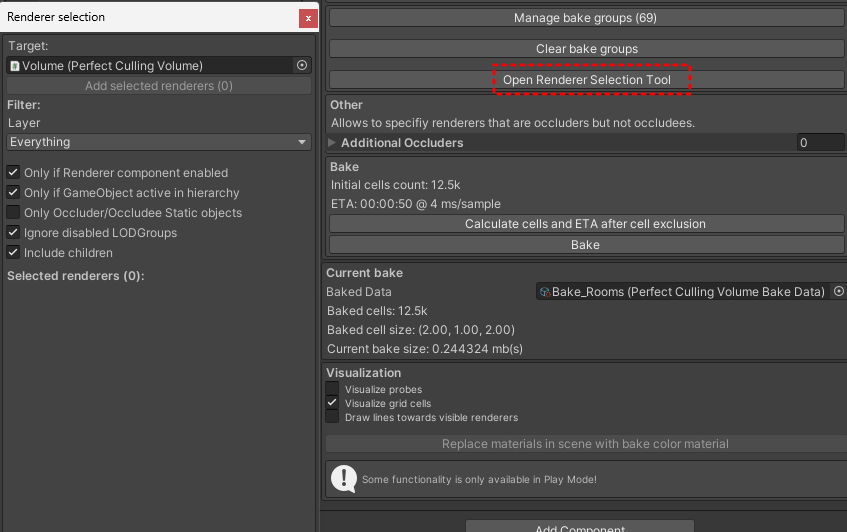The width and height of the screenshot is (847, 532).
Task: Click Open Renderer Selection Tool button
Action: point(586,79)
